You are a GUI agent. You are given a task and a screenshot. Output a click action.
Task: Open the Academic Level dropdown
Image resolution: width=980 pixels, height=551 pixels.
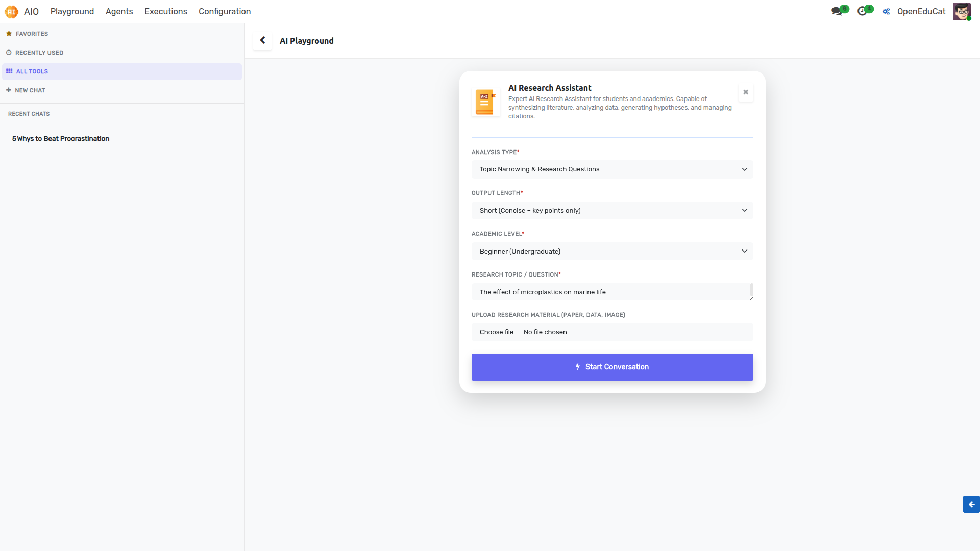[x=612, y=251]
